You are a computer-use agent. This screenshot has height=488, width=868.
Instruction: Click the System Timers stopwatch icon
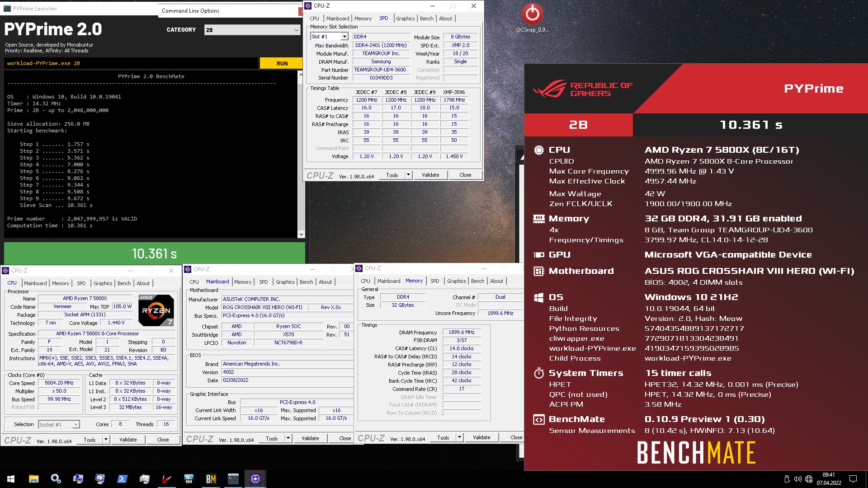click(538, 373)
